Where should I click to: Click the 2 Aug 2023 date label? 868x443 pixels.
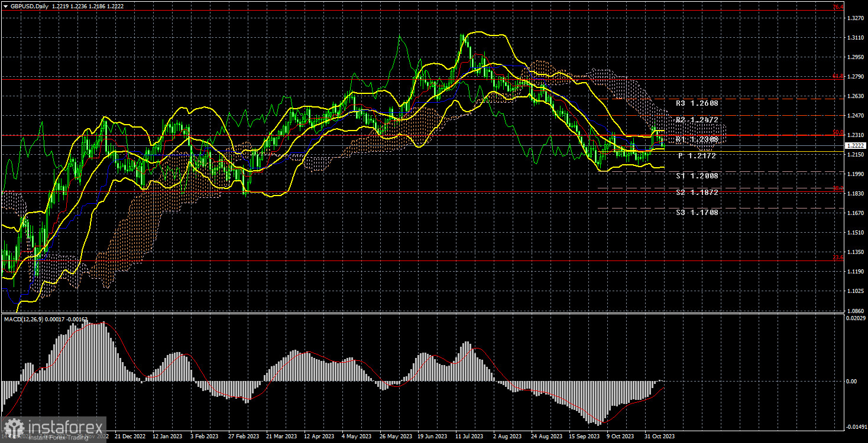pos(507,437)
